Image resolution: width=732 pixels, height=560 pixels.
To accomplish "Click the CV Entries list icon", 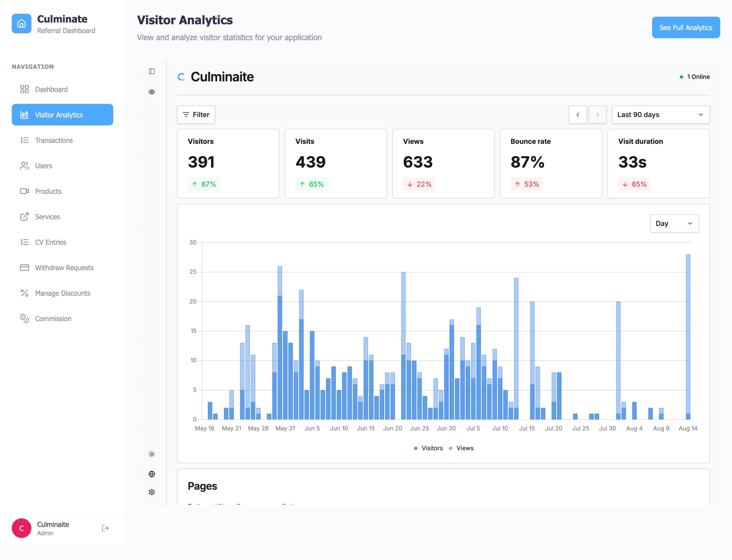I will coord(24,242).
